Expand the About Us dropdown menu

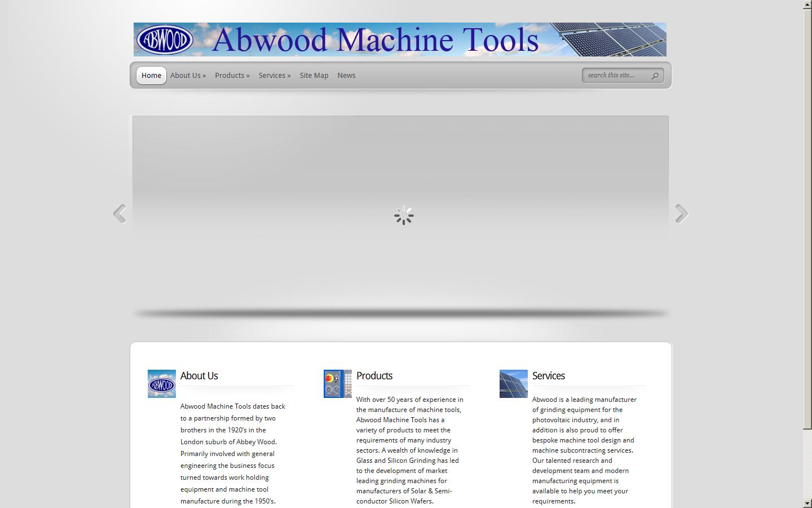pos(188,76)
